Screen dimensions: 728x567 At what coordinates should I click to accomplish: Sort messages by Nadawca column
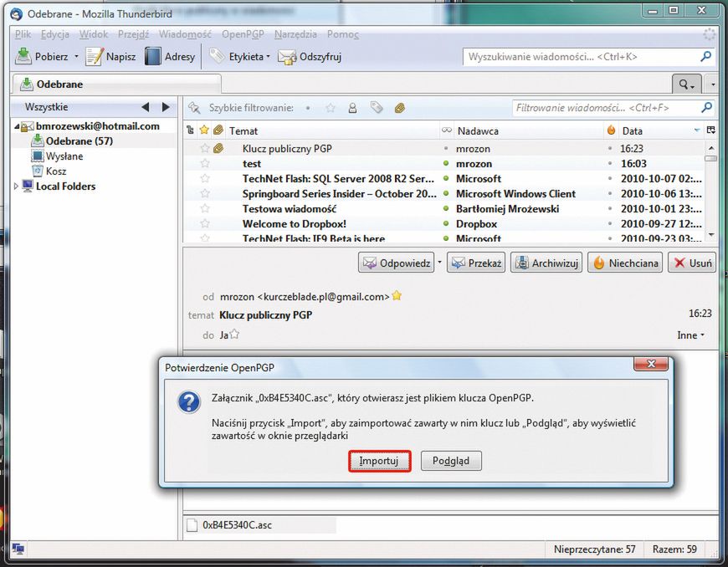530,130
